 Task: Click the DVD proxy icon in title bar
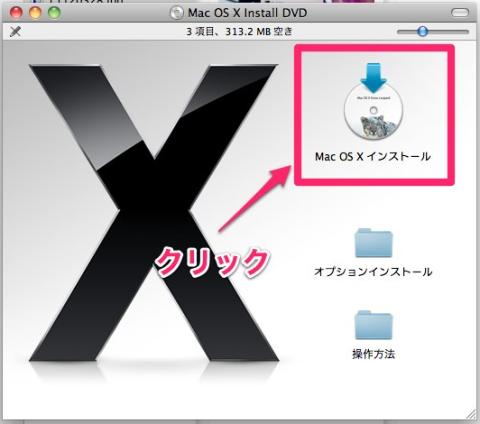coord(176,13)
